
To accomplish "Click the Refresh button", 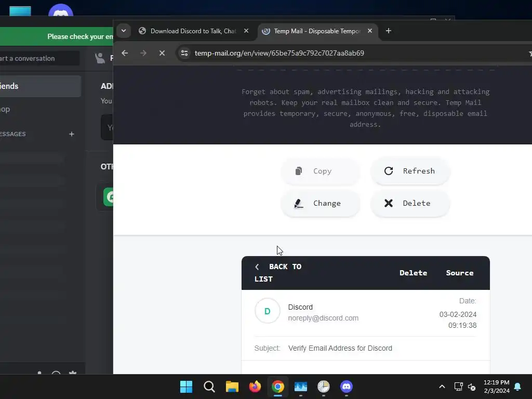I will click(410, 171).
